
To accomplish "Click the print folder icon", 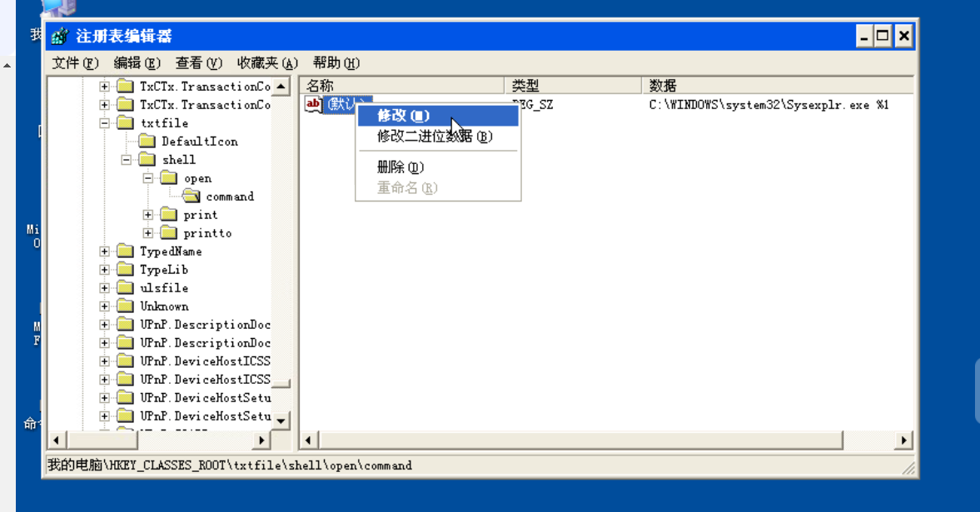I will 169,215.
